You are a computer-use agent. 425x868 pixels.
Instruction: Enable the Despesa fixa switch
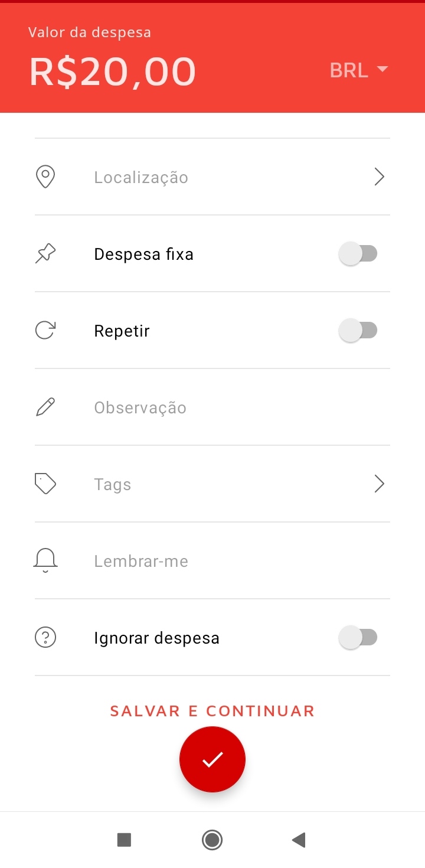pyautogui.click(x=358, y=254)
